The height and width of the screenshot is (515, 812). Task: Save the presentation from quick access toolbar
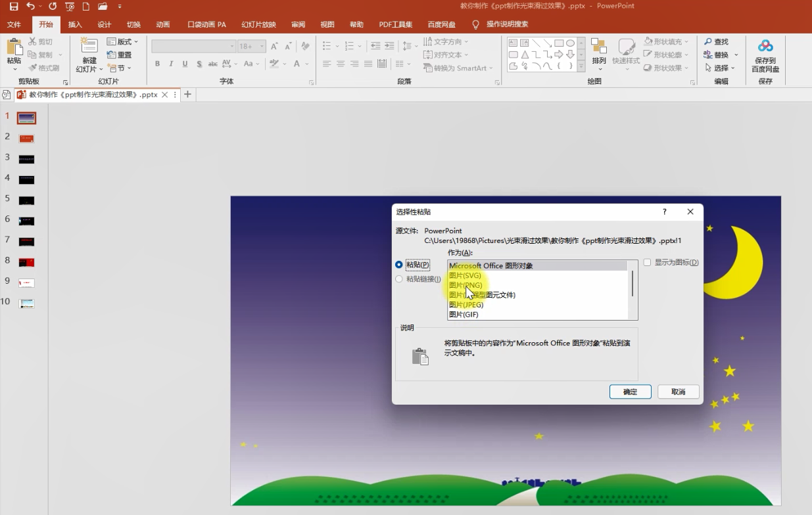click(x=13, y=7)
